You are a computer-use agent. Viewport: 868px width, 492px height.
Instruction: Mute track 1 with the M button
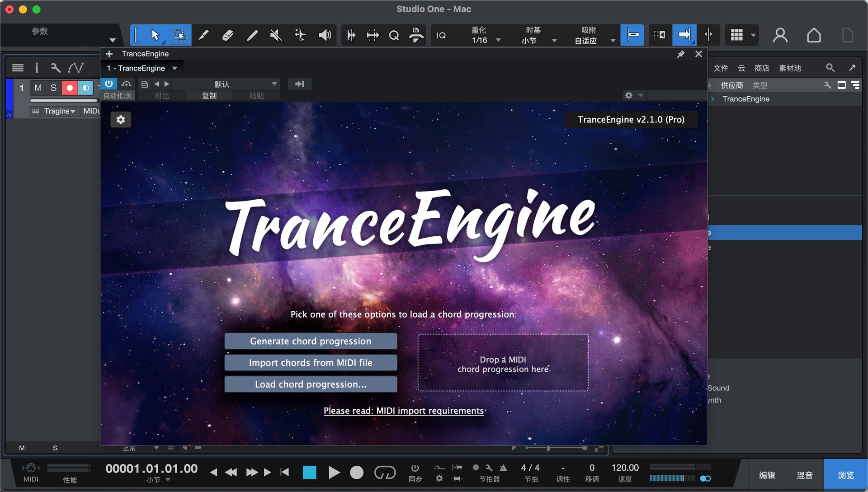38,88
